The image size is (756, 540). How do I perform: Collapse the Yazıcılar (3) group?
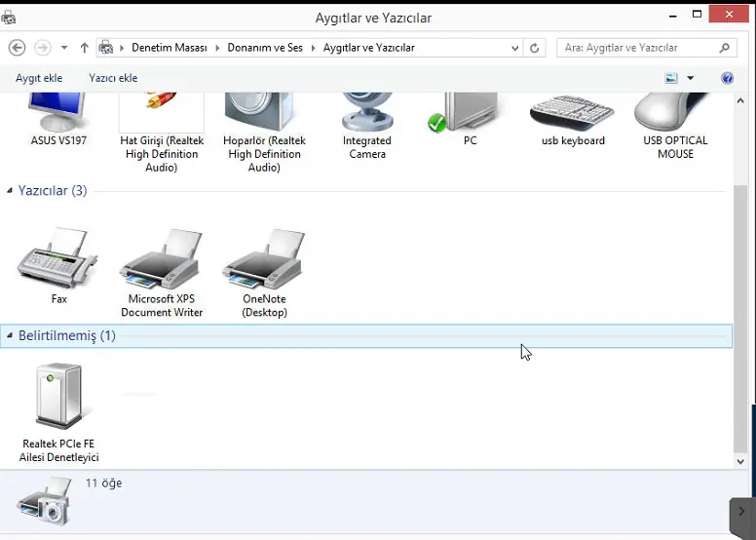pos(10,191)
